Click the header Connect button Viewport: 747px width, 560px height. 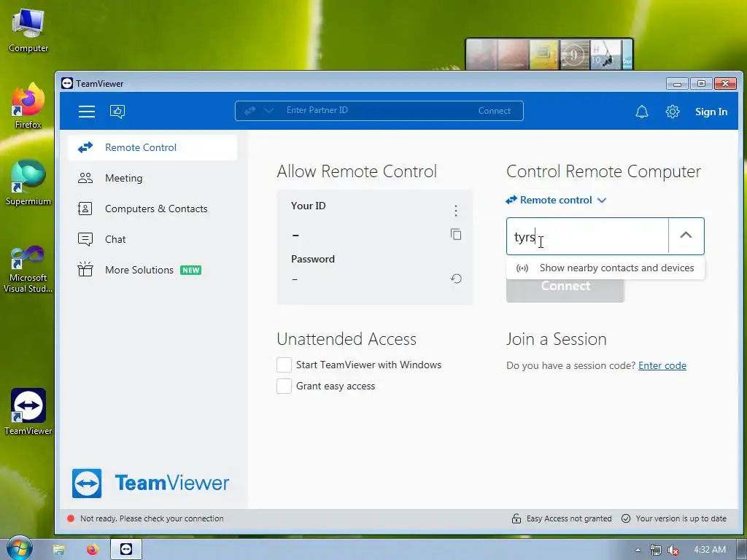click(x=494, y=111)
